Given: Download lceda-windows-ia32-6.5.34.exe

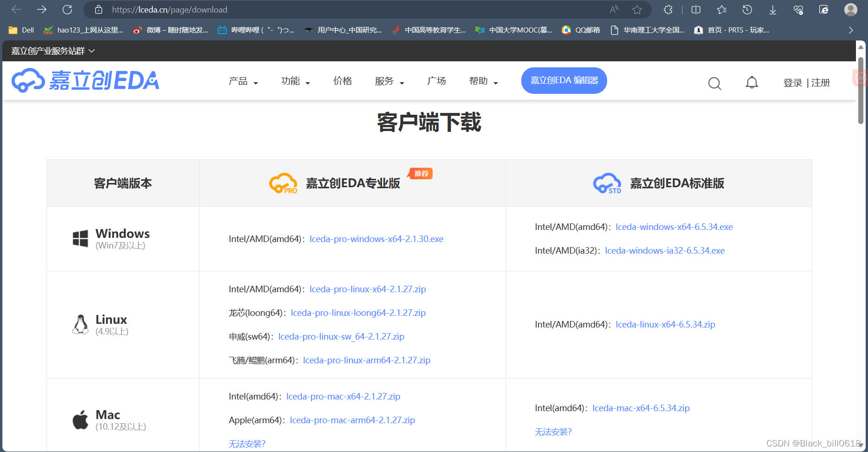Looking at the screenshot, I should click(x=665, y=250).
